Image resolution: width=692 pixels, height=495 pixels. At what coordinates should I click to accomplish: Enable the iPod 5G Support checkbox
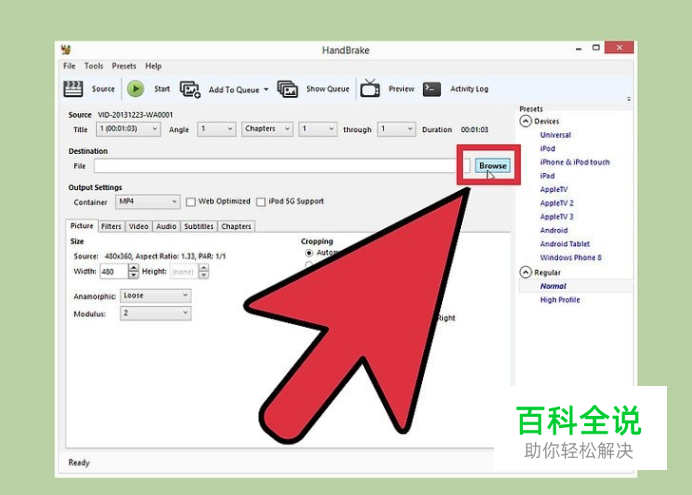point(261,202)
